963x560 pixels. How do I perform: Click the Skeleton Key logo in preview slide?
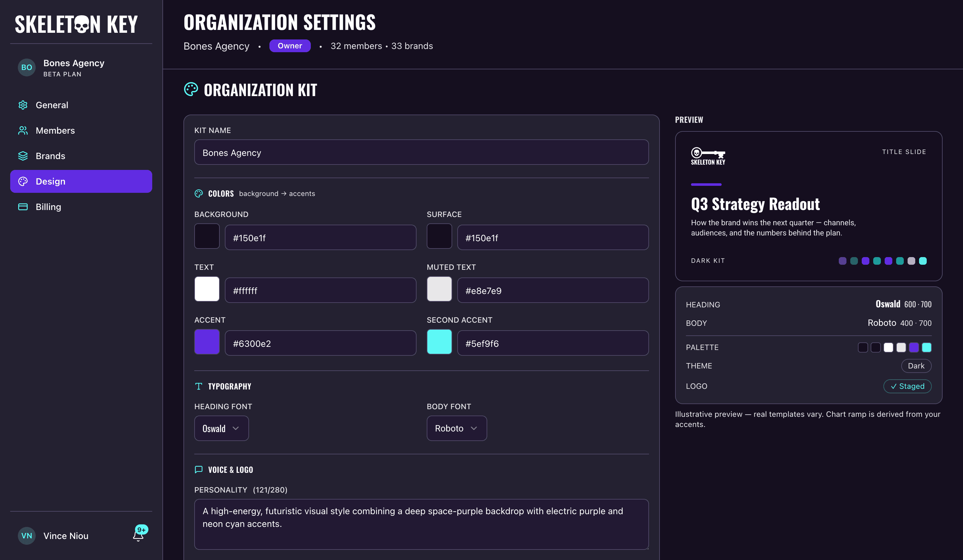pos(708,156)
